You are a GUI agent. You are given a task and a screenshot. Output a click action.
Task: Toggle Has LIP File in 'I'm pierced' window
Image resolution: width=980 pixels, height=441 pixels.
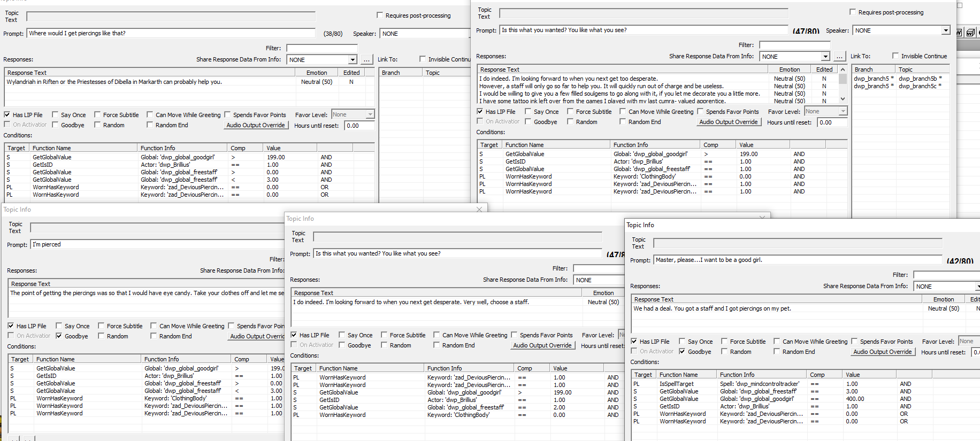tap(11, 326)
